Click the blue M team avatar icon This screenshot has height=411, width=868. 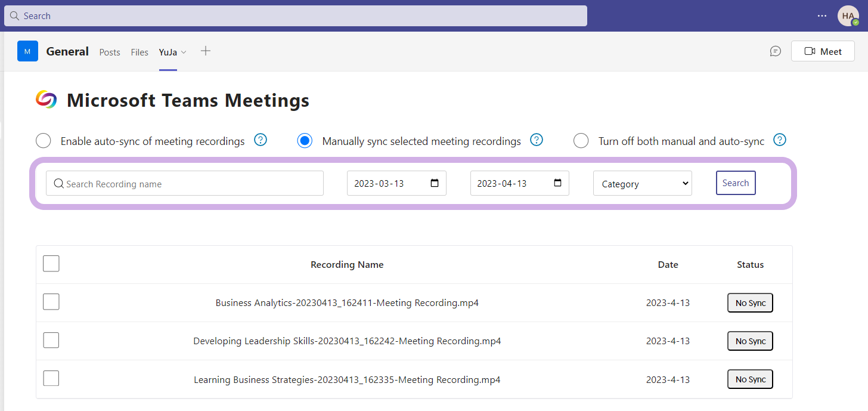click(27, 51)
